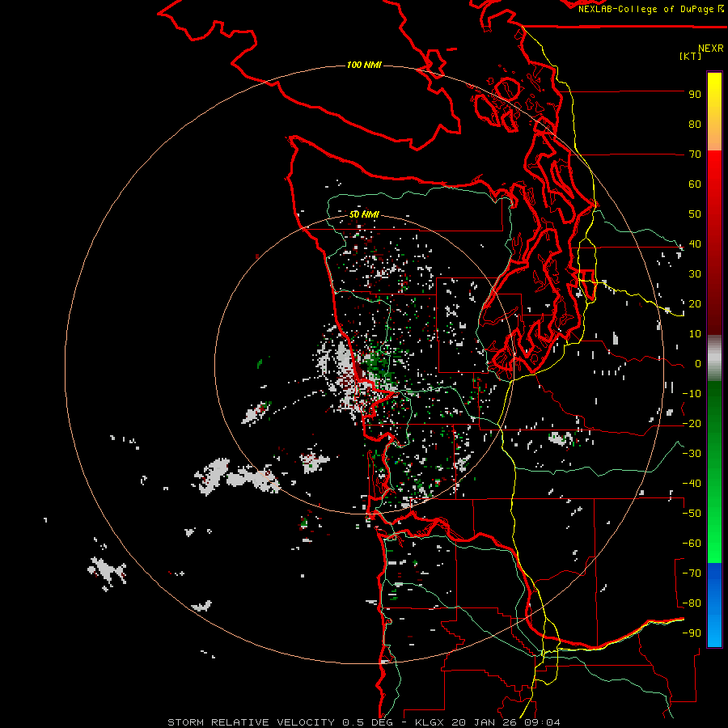Pick the dark blue color bar segment
Image resolution: width=728 pixels, height=728 pixels.
coord(714,576)
